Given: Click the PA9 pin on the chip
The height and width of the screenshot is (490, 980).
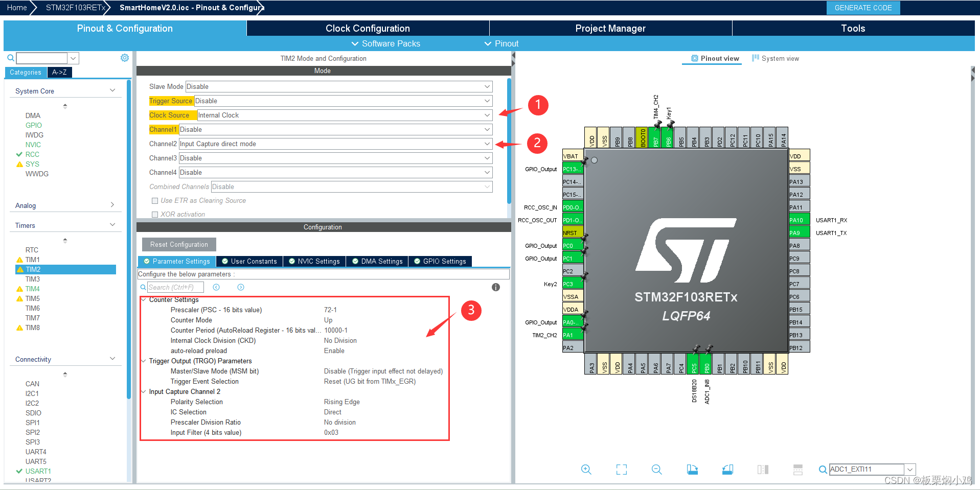Looking at the screenshot, I should click(x=799, y=233).
